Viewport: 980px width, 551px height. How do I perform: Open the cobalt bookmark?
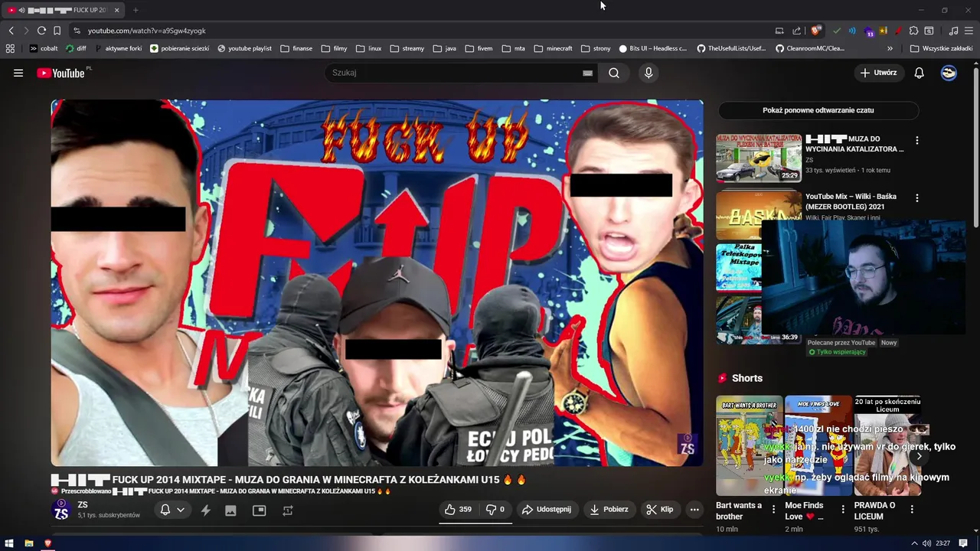tap(44, 48)
